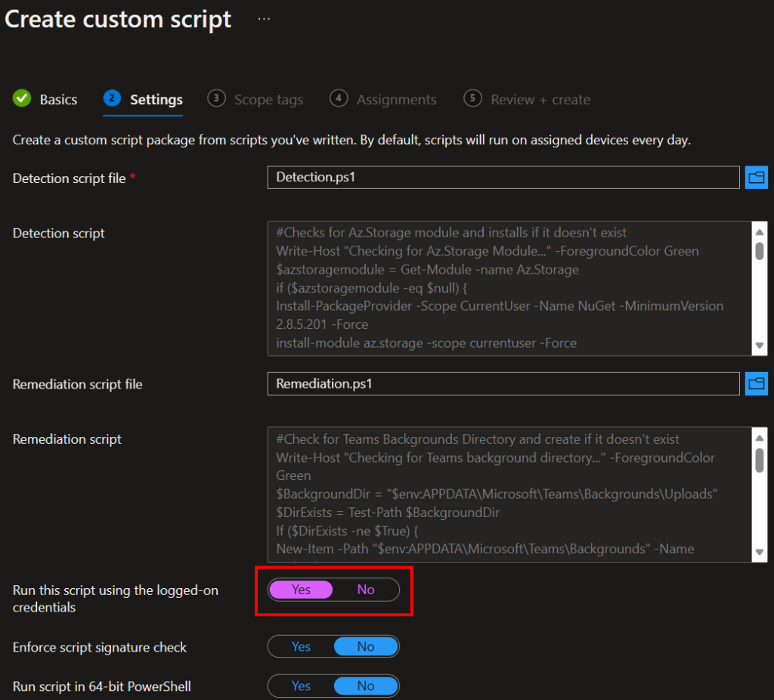This screenshot has width=774, height=700.
Task: Go to the Assignments tab
Action: [396, 100]
